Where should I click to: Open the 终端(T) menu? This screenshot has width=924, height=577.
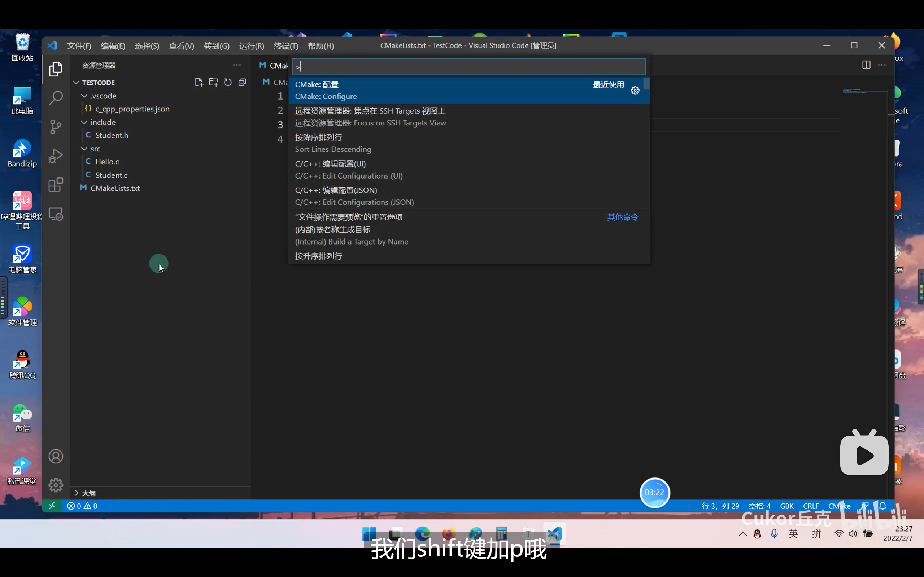tap(285, 45)
